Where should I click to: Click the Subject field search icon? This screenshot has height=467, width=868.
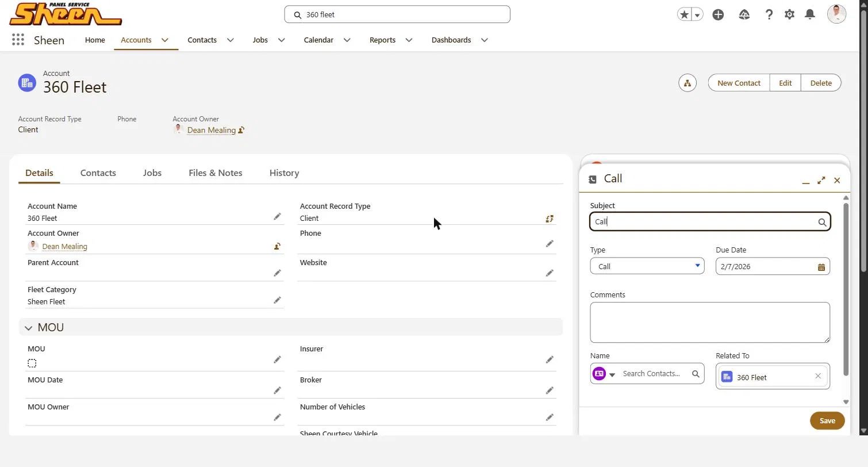coord(822,223)
